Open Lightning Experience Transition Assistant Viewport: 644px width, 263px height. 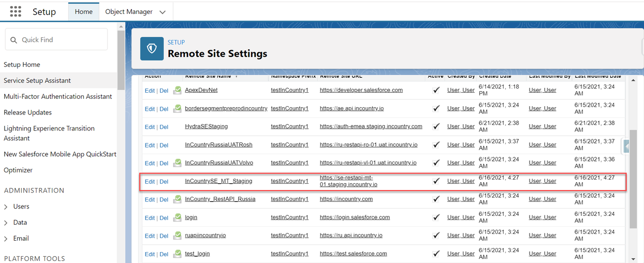(49, 133)
